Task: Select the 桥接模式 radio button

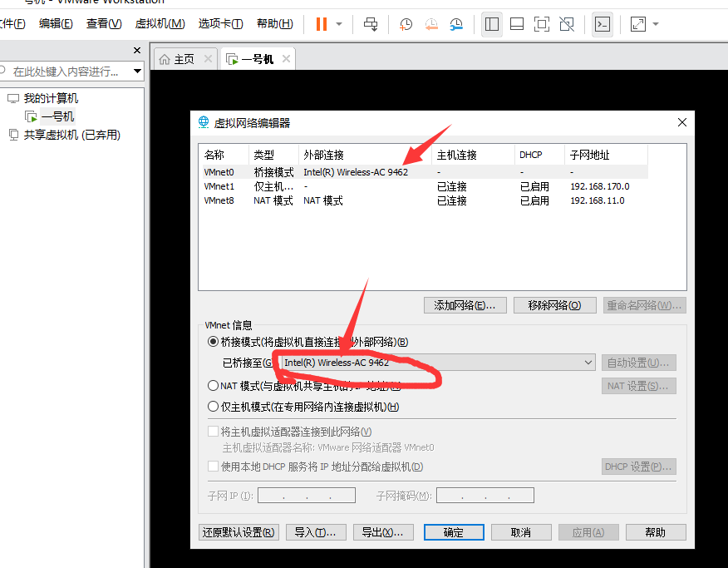Action: point(213,342)
